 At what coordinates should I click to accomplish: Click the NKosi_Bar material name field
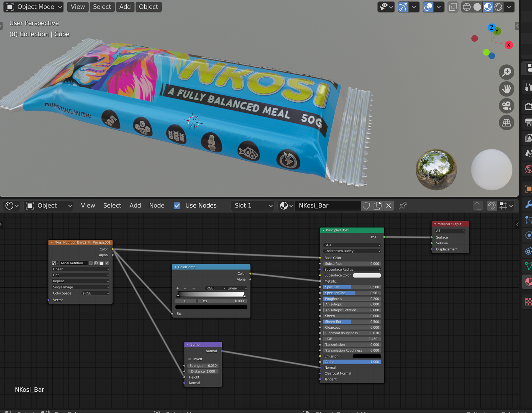pyautogui.click(x=328, y=206)
